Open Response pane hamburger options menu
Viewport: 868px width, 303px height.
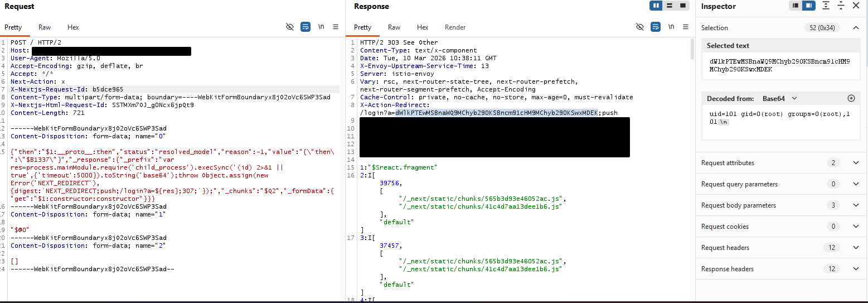click(686, 27)
